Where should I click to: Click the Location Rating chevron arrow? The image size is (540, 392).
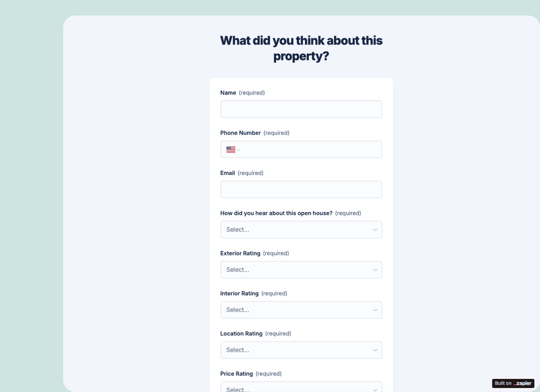click(375, 350)
